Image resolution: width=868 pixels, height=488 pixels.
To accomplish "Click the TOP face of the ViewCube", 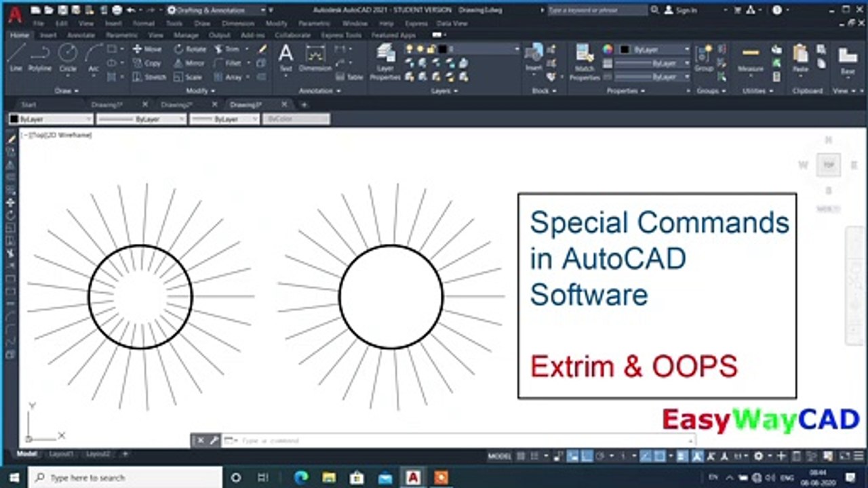I will click(828, 164).
